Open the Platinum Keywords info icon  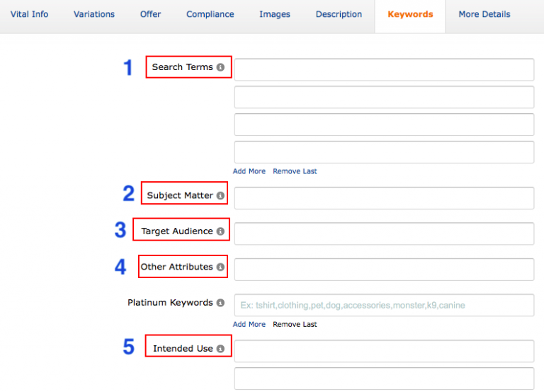coord(221,303)
